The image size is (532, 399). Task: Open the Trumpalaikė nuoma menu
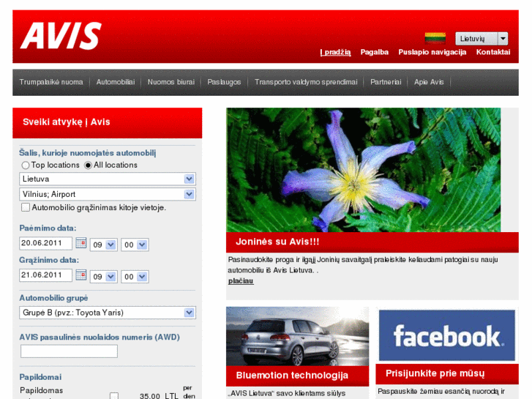pyautogui.click(x=51, y=82)
